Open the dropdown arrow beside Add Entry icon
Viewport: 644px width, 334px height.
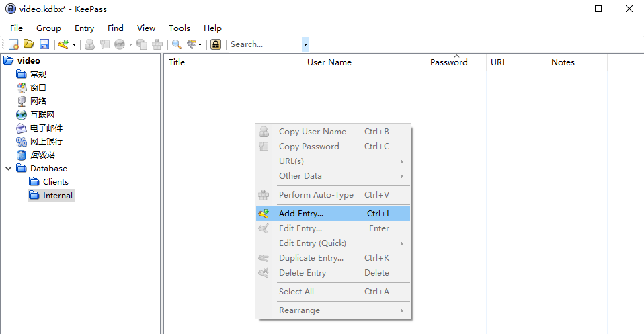pos(74,45)
